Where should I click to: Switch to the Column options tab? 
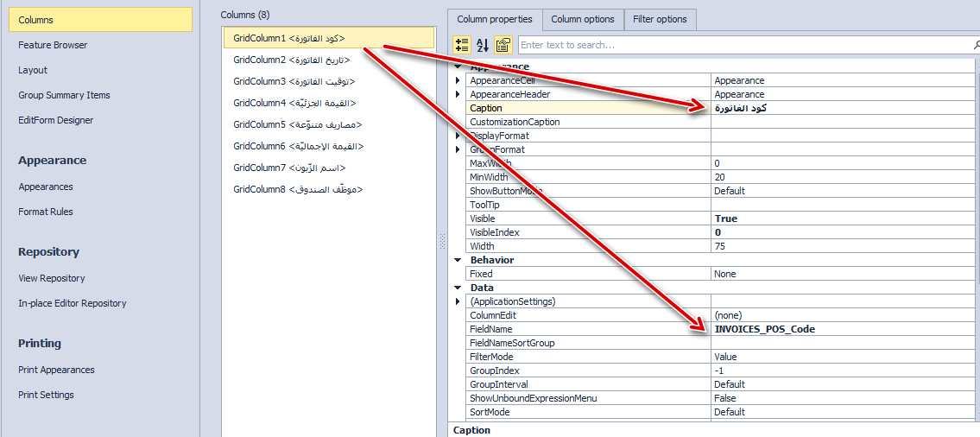[583, 19]
